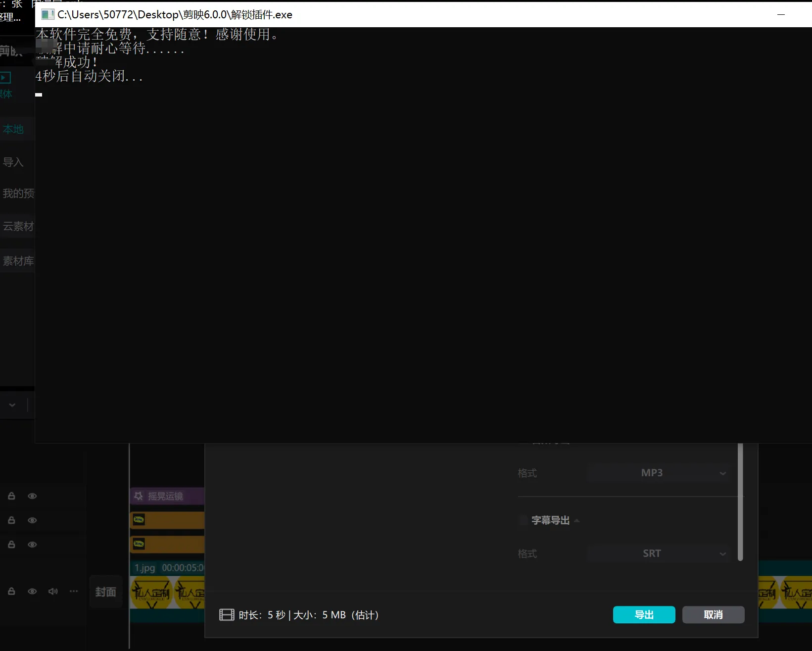Image resolution: width=812 pixels, height=651 pixels.
Task: Click the console window icon in title bar
Action: [48, 15]
